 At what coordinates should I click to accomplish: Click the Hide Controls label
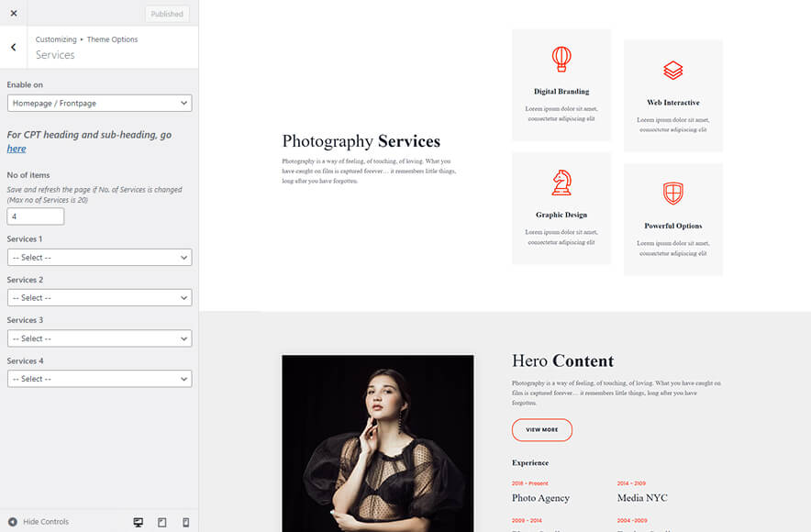[46, 522]
